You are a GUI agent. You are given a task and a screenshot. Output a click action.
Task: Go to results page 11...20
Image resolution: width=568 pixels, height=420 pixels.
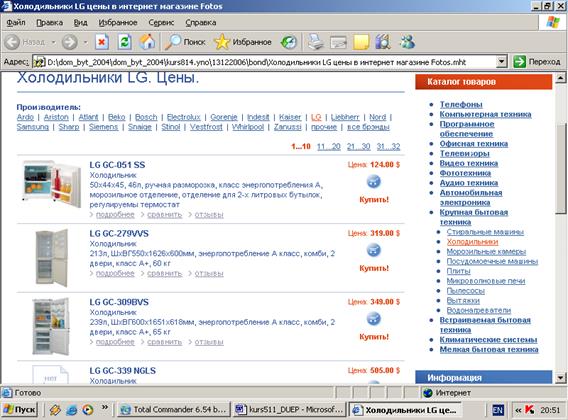pos(329,146)
